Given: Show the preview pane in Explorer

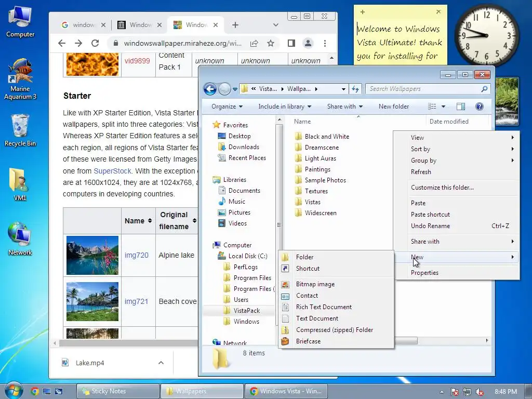Looking at the screenshot, I should click(x=460, y=107).
